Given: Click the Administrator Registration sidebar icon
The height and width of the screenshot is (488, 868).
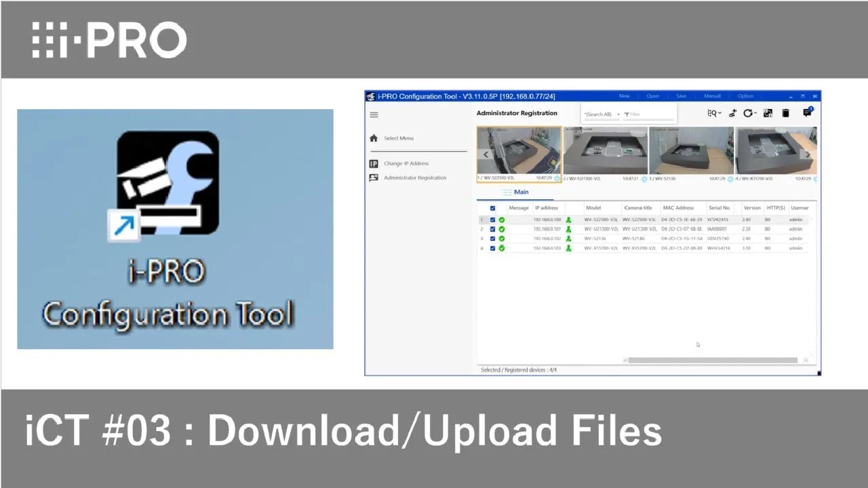Looking at the screenshot, I should tap(374, 178).
